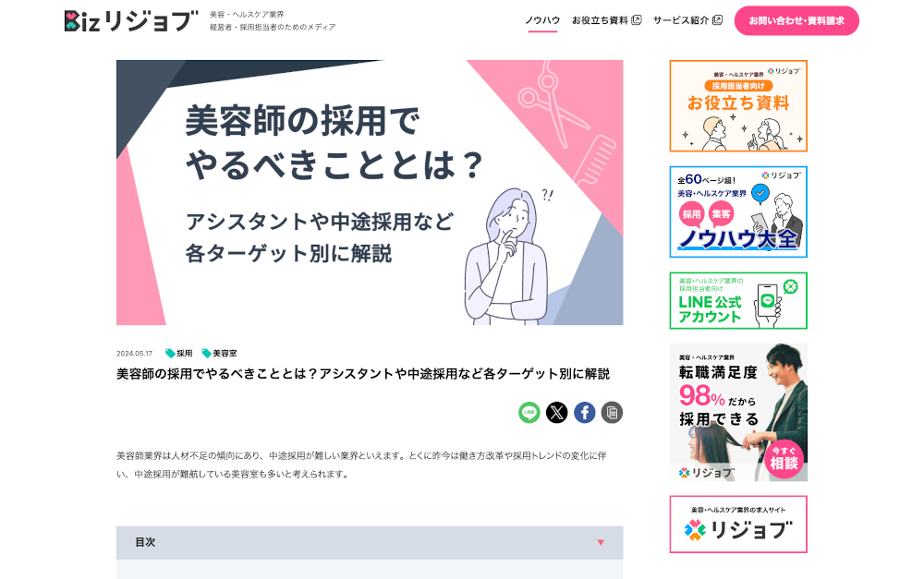Click external link icon beside お役立ち資料
The image size is (924, 579).
(x=637, y=20)
